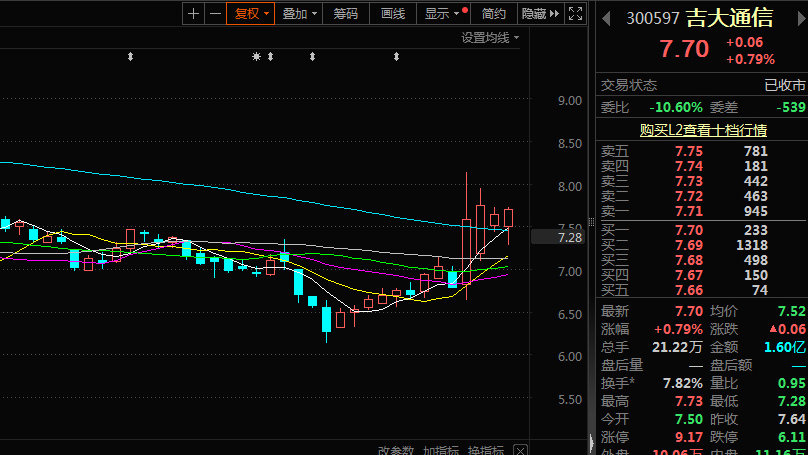Open the 显示 display menu
This screenshot has width=809, height=455.
coord(441,13)
